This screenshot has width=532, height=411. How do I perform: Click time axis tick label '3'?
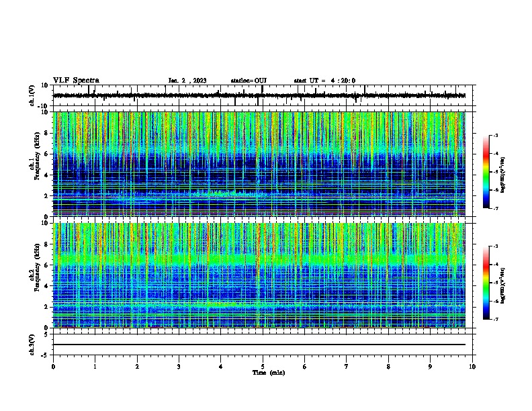pos(179,367)
